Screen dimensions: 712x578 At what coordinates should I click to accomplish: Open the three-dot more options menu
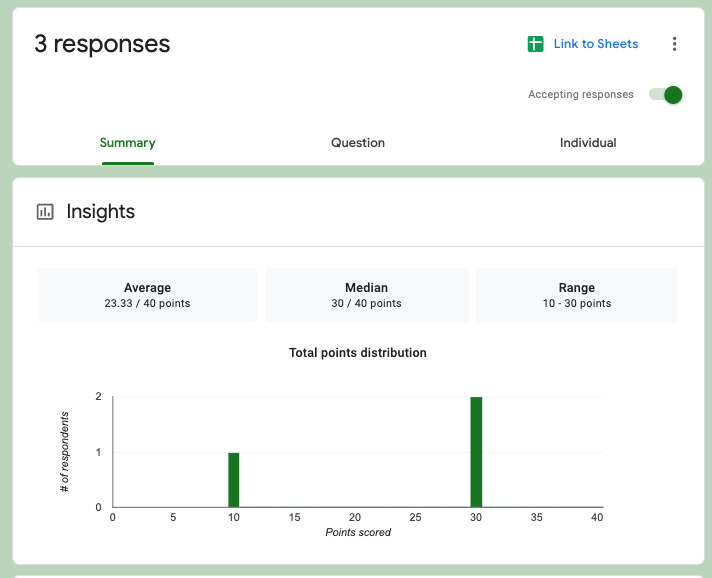coord(675,44)
